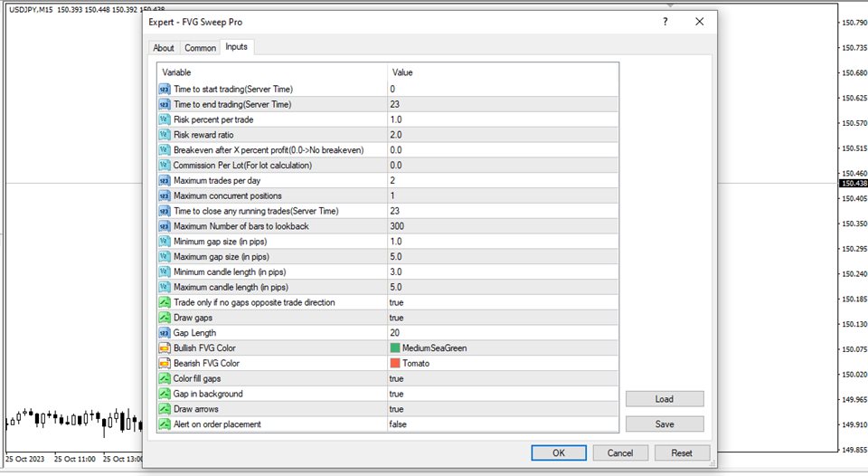Click the color icon beside Bullish FVG Color

pos(165,348)
